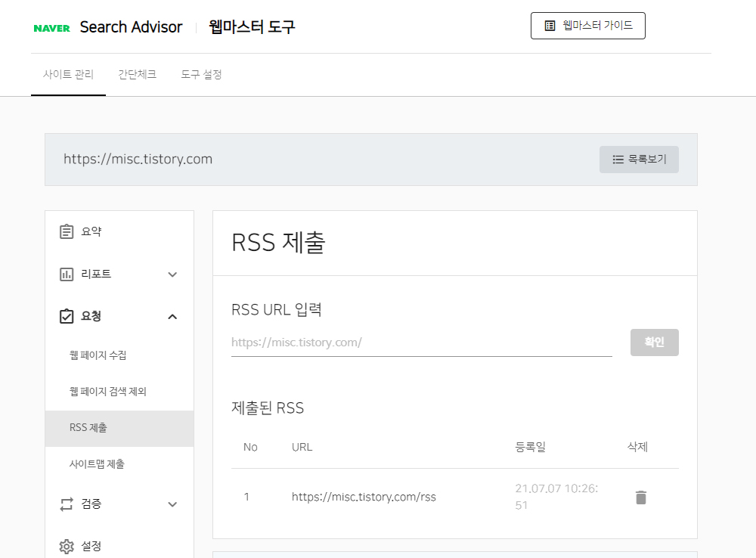Click the NAVER logo
This screenshot has height=558, width=756.
click(x=51, y=28)
